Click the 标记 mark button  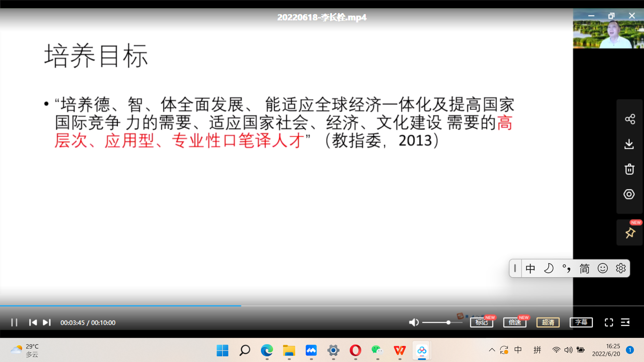click(481, 322)
